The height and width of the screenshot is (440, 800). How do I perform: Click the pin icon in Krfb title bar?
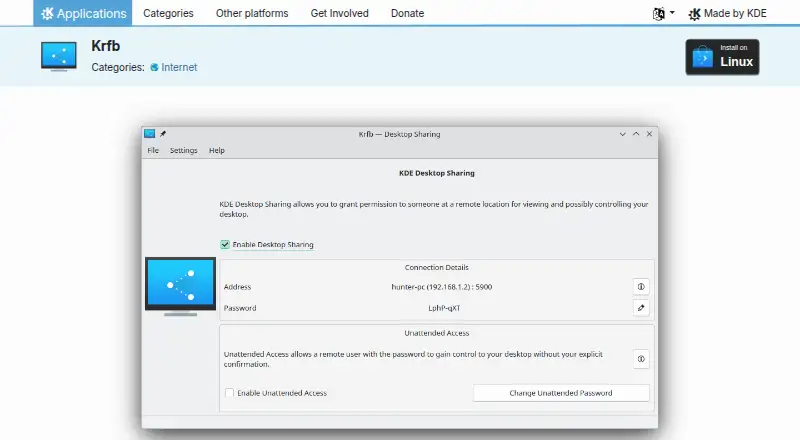pos(163,134)
